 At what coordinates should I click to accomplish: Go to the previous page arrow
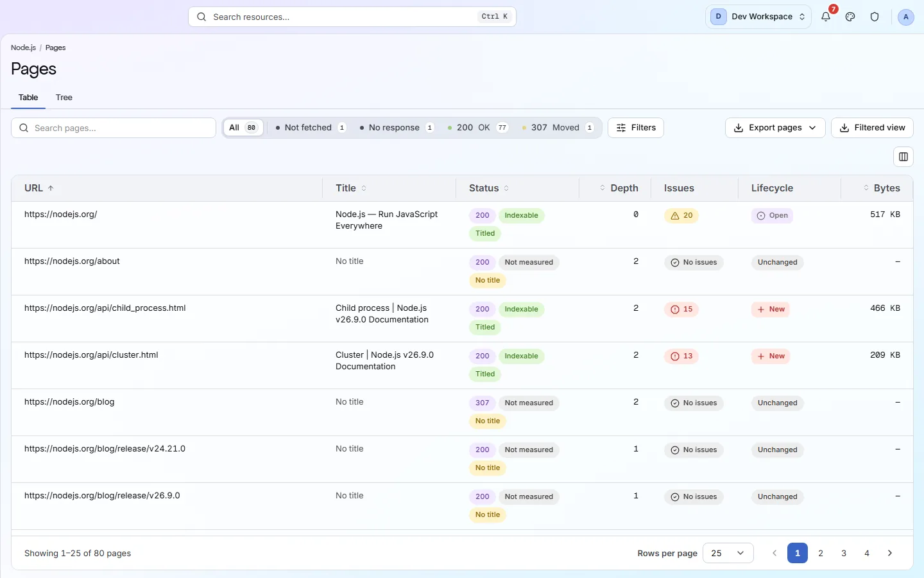pos(774,553)
